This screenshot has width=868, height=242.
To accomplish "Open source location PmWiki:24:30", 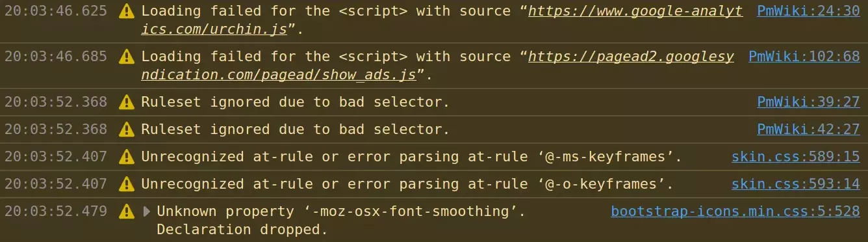I will pyautogui.click(x=808, y=11).
